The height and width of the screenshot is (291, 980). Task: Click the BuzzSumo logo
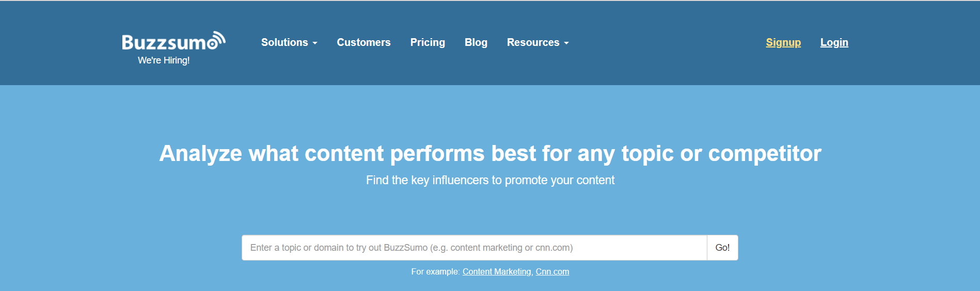173,41
